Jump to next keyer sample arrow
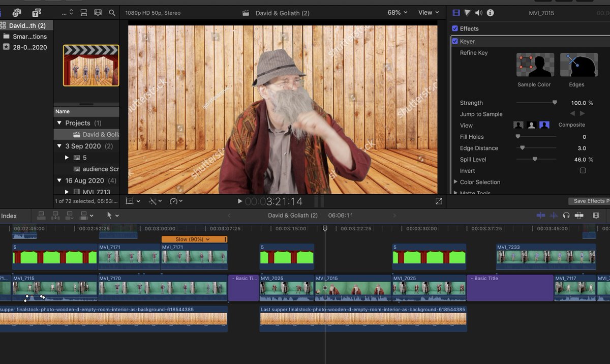 (x=582, y=114)
